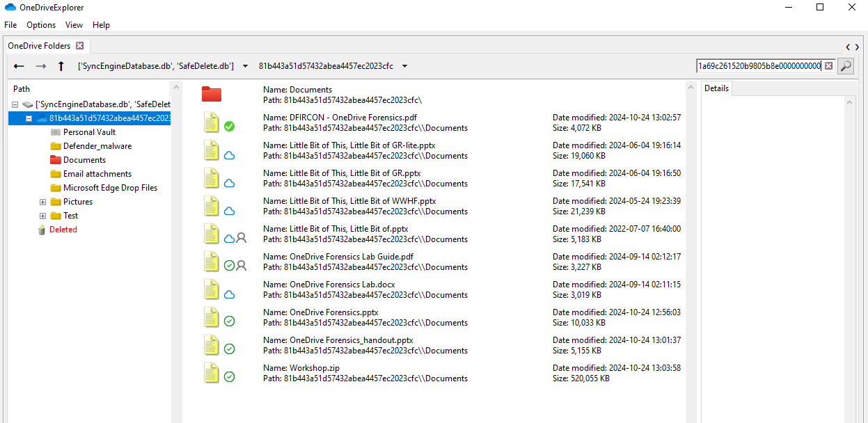This screenshot has width=868, height=423.
Task: Select Defender_malware folder in tree
Action: coord(97,146)
